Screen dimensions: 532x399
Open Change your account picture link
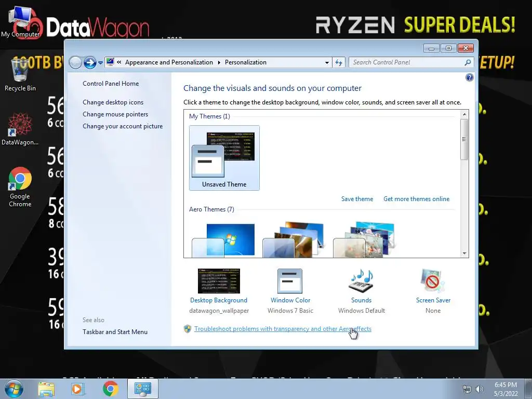coord(123,126)
